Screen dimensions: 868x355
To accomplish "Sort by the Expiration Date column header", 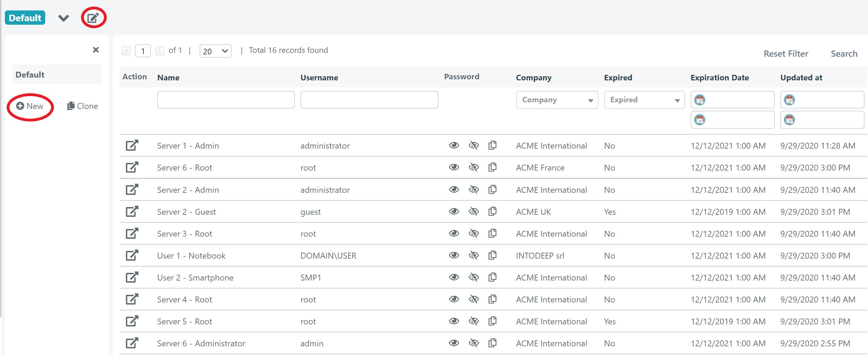I will [x=720, y=78].
